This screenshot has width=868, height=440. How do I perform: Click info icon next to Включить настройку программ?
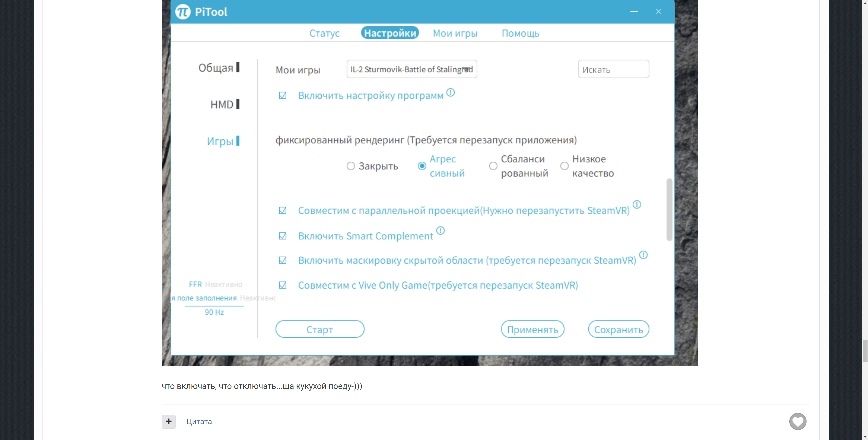coord(451,92)
